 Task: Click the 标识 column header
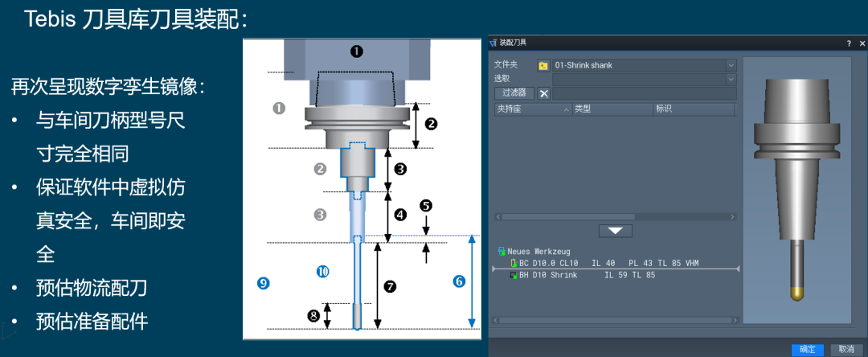click(694, 109)
